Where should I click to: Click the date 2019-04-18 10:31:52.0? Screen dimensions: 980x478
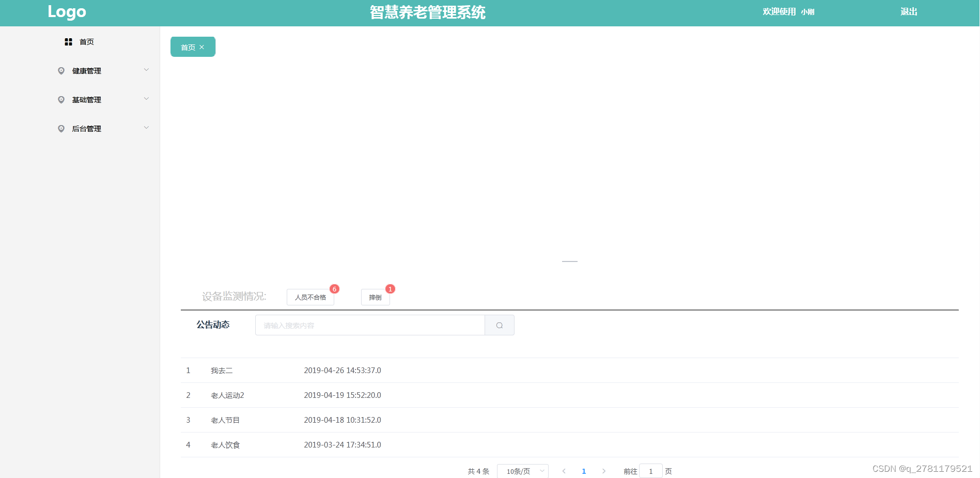point(343,420)
